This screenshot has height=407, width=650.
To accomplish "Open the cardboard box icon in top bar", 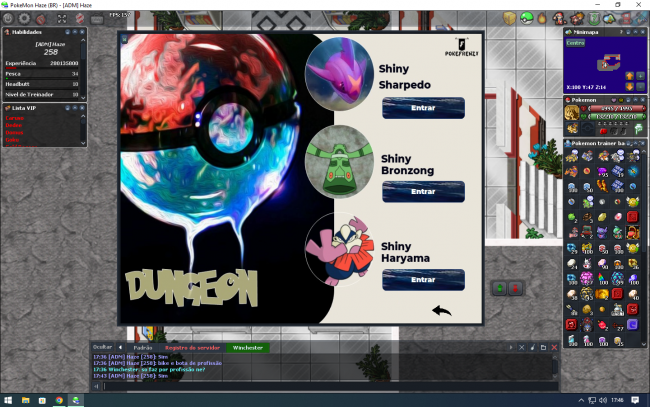I will click(509, 18).
